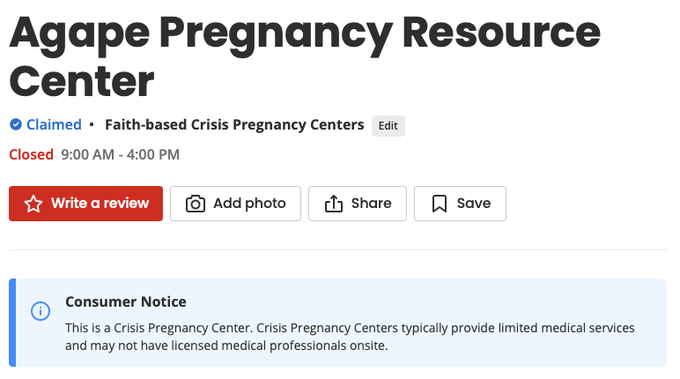The width and height of the screenshot is (680, 379).
Task: Click the Agape Pregnancy Resource Center heading
Action: coord(304,56)
